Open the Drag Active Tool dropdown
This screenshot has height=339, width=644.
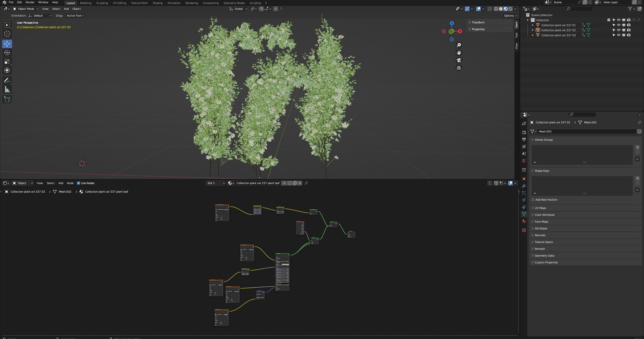[74, 16]
